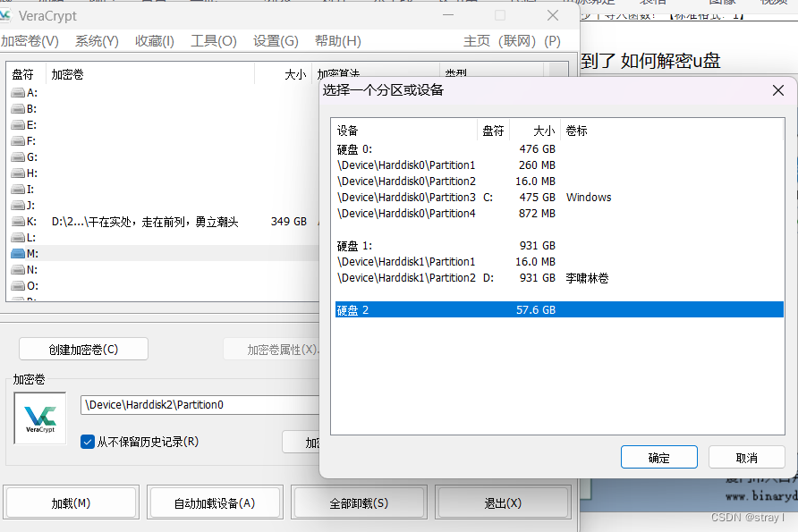Click main window 加密卷 column header
The image size is (798, 532).
pos(150,75)
